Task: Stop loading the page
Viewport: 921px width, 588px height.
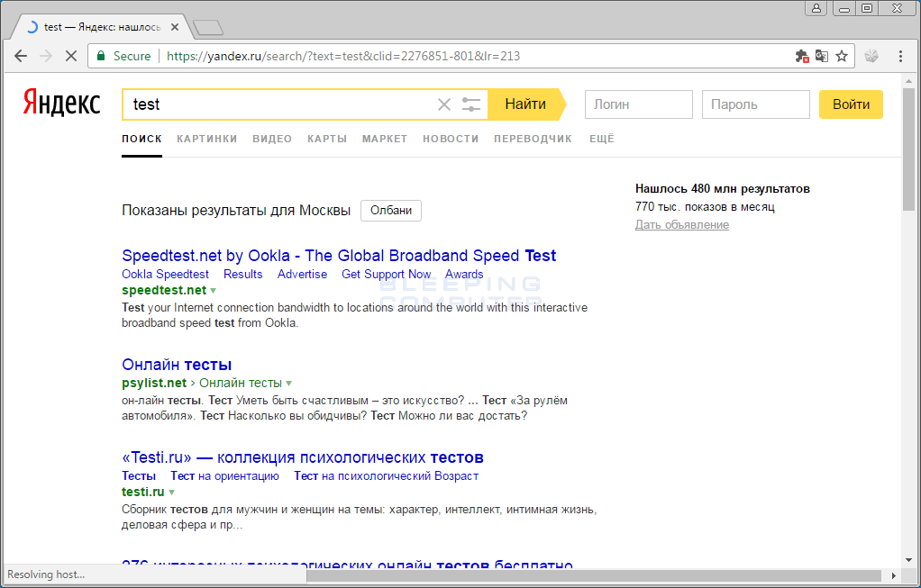Action: tap(71, 56)
